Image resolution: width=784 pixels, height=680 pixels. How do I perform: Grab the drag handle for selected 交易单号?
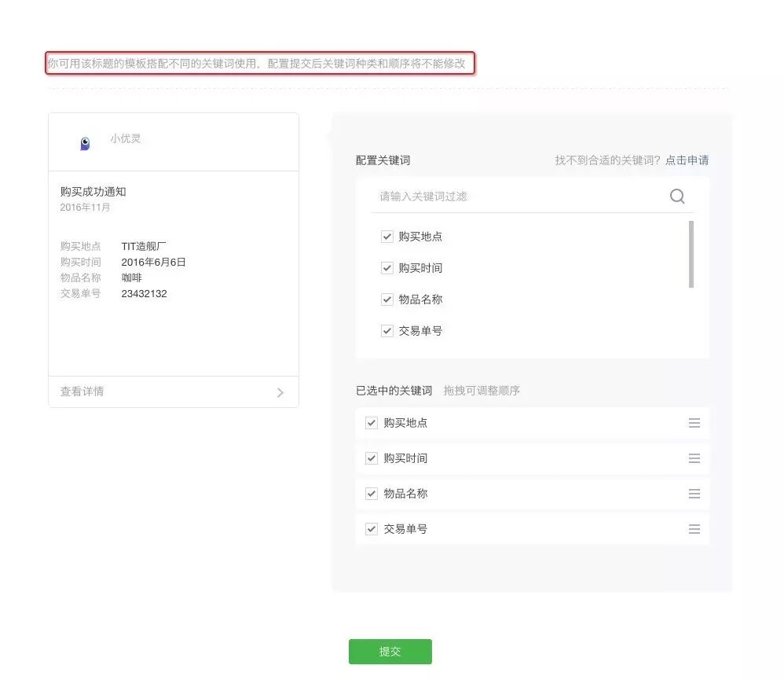(694, 529)
